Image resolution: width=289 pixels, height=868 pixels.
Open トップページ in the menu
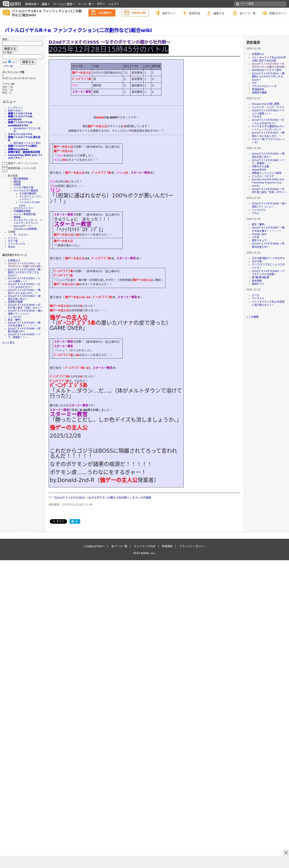[15, 108]
